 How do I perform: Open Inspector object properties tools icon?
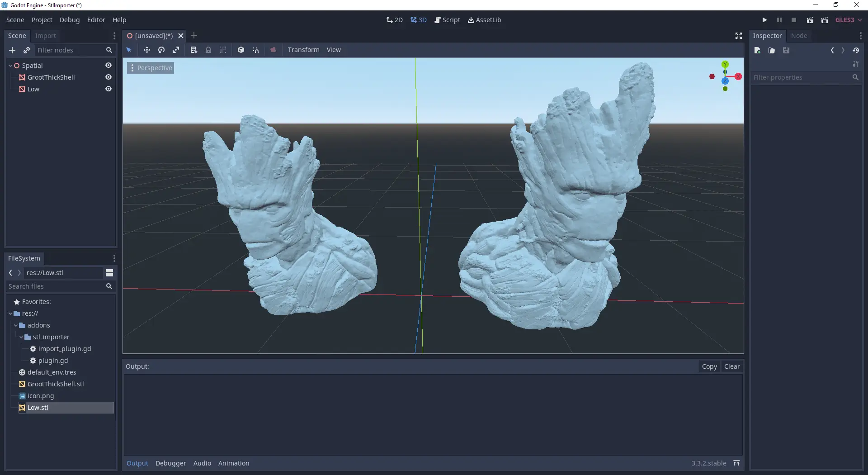pos(856,64)
